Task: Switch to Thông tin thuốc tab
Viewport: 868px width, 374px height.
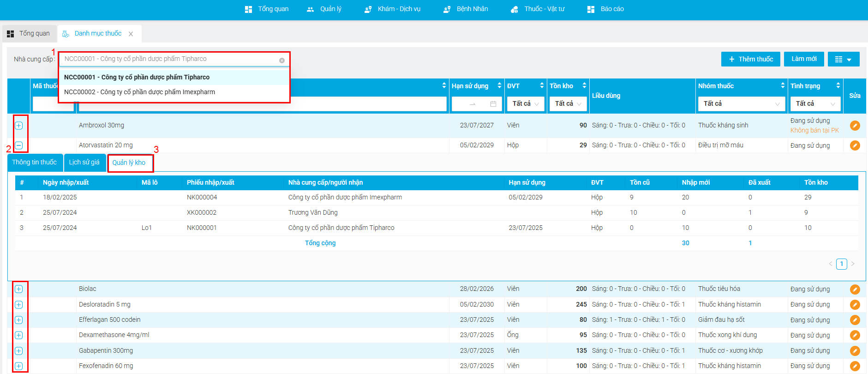Action: [35, 163]
